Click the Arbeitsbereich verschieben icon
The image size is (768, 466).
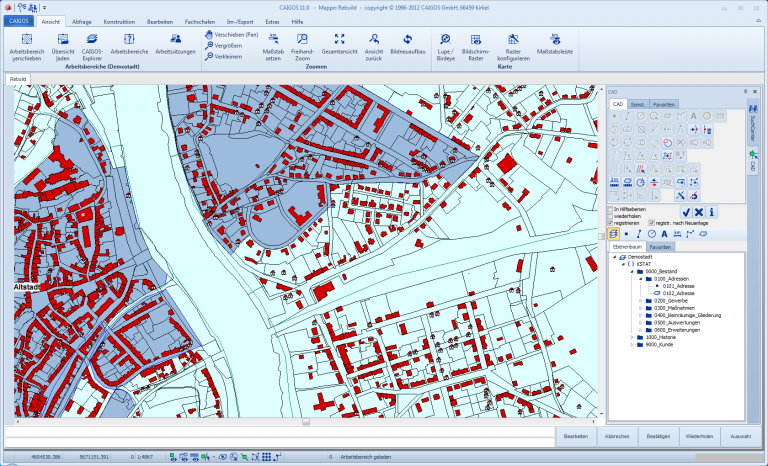(x=26, y=39)
